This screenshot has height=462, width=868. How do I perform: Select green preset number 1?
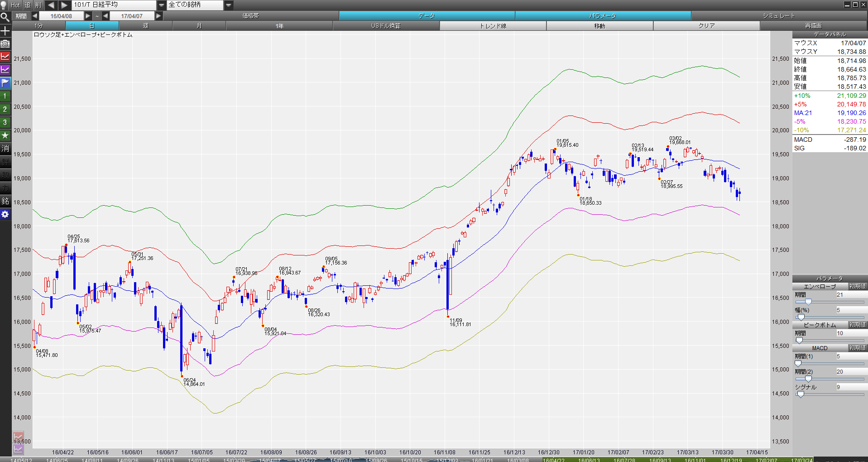point(5,96)
